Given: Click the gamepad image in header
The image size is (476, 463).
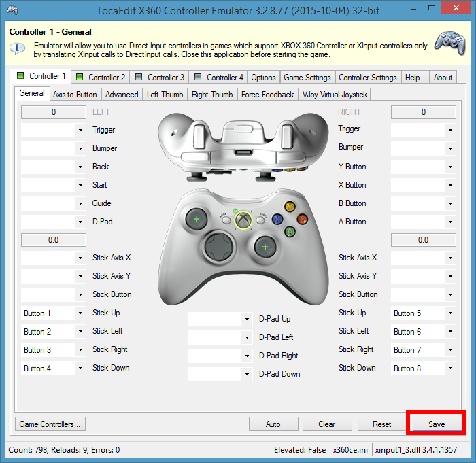Looking at the screenshot, I should tap(450, 43).
